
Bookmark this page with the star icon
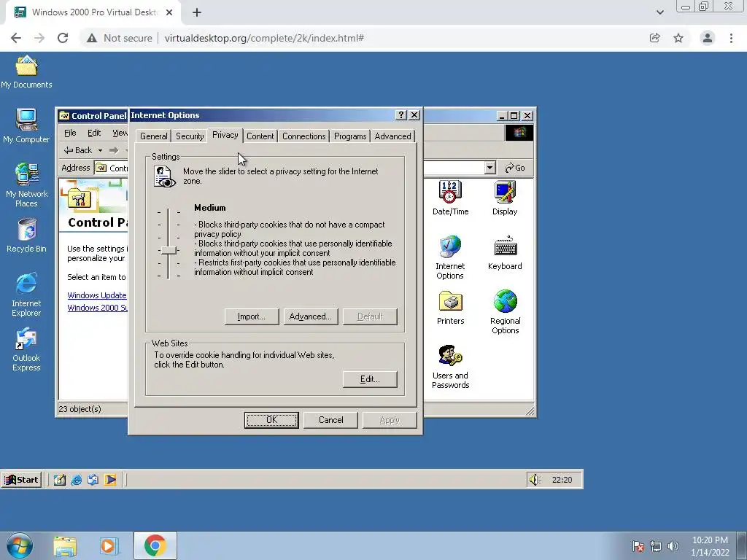tap(678, 38)
